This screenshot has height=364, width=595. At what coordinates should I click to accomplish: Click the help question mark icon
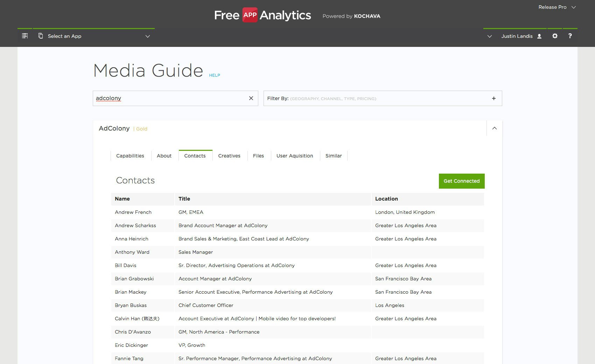click(570, 36)
